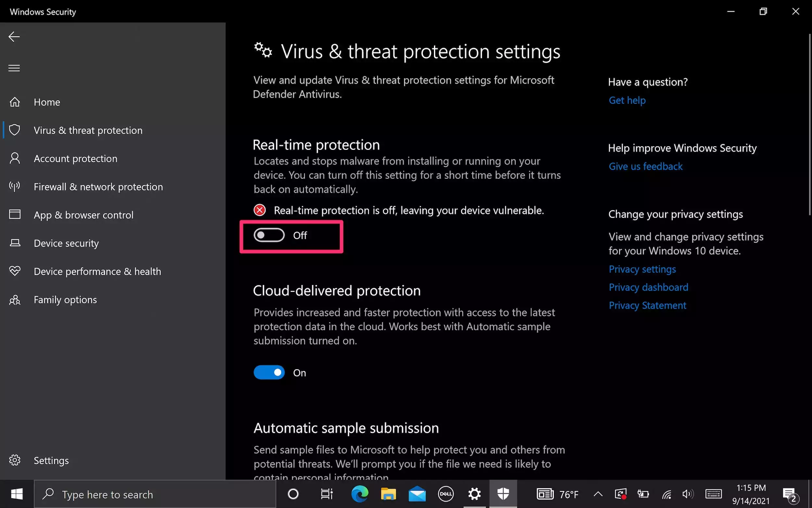Expand the hamburger navigation menu
The width and height of the screenshot is (812, 508).
coord(14,68)
